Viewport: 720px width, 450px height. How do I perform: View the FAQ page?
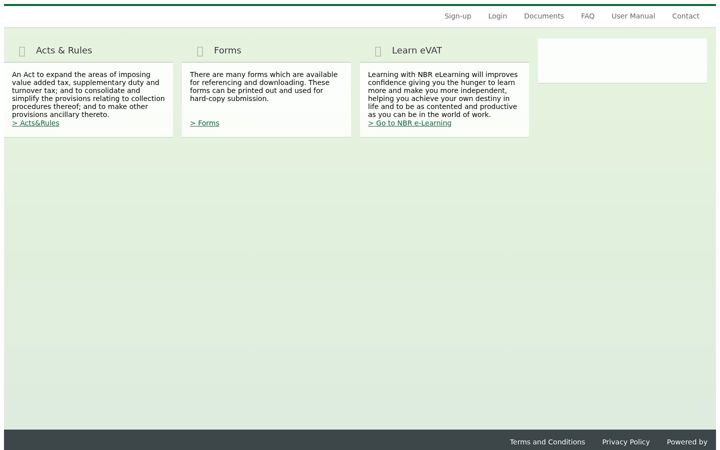(587, 16)
